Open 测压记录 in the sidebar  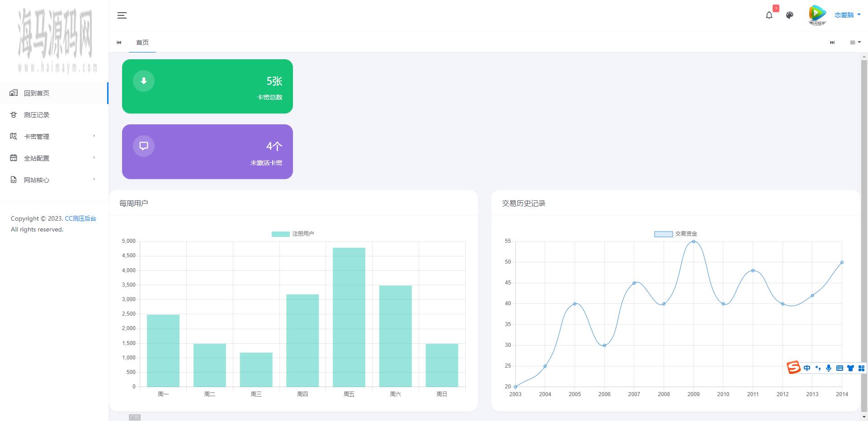[37, 115]
